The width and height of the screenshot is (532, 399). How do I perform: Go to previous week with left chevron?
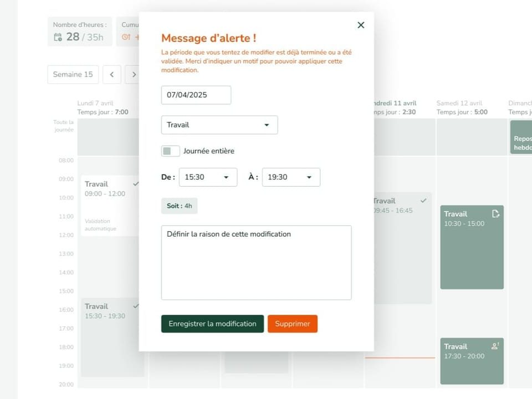click(x=111, y=74)
